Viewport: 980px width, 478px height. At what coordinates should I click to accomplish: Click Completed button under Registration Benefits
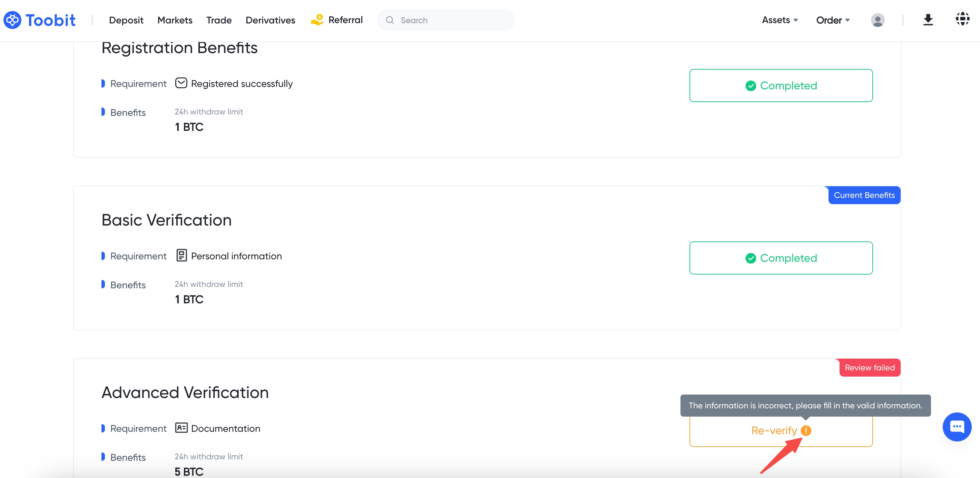tap(781, 86)
